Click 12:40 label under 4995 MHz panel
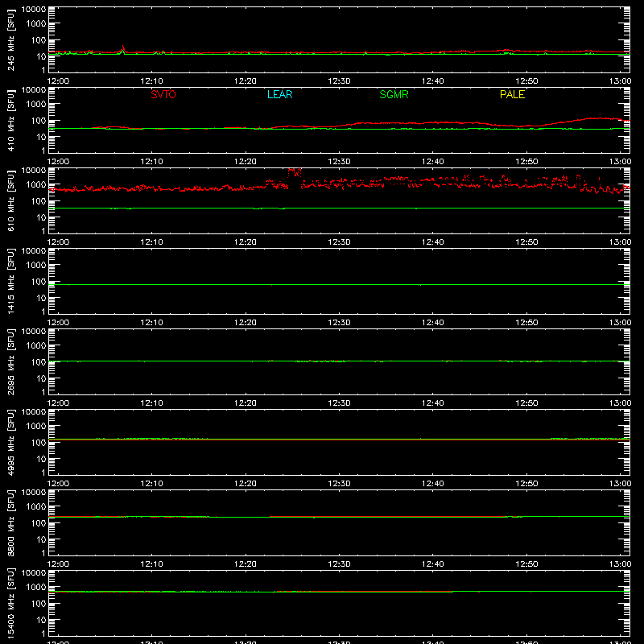 click(x=433, y=484)
